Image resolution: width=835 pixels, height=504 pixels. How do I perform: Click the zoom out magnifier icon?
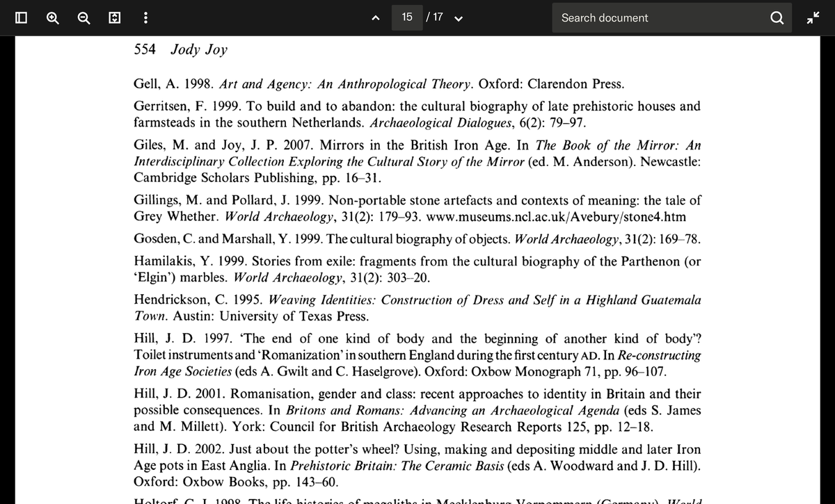click(83, 17)
